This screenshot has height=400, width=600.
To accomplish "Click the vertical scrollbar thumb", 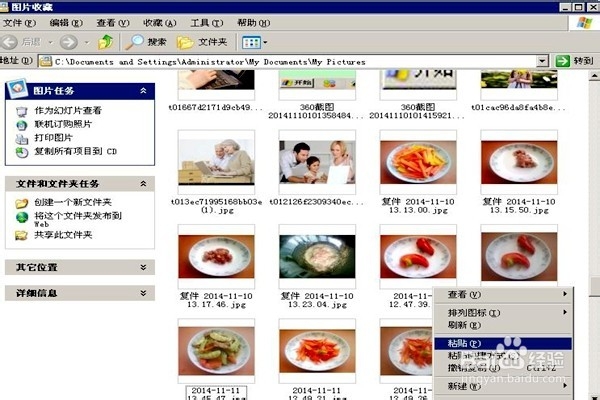I will (594, 286).
